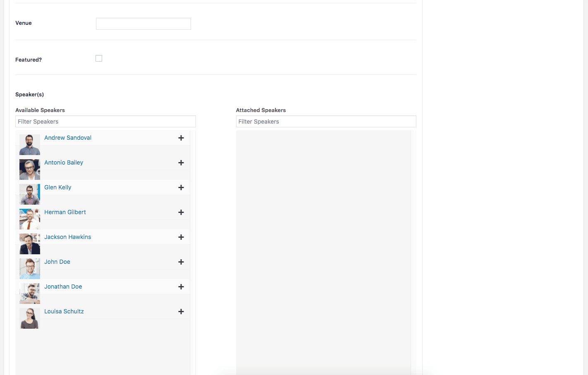Screen dimensions: 588x375
Task: Click the Venue text field
Action: tap(143, 24)
